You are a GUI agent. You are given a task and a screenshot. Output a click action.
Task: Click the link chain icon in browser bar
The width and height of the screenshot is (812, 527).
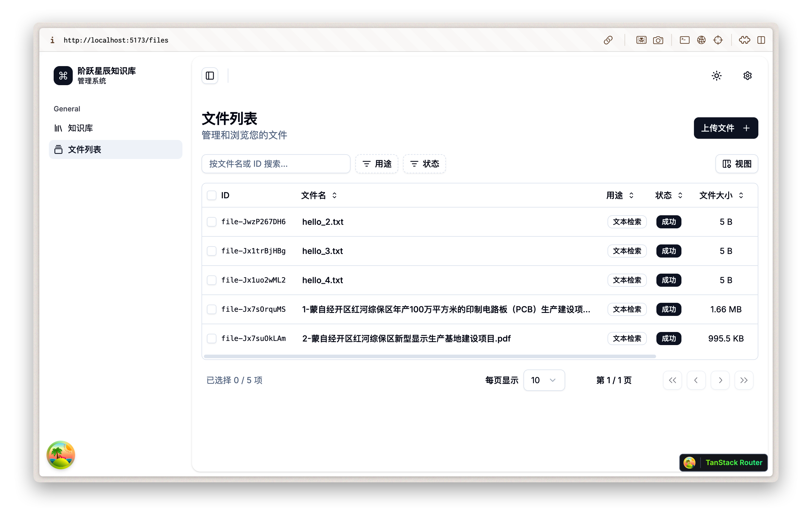tap(608, 40)
